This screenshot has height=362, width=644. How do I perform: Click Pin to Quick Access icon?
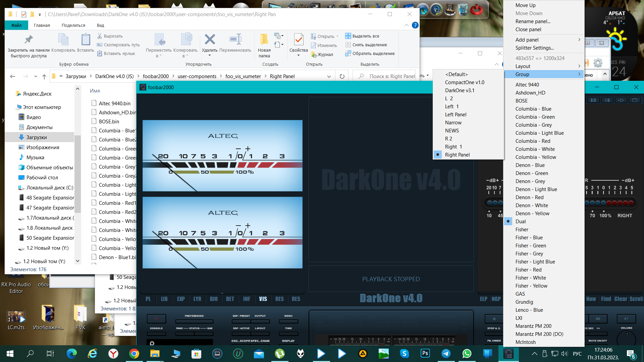29,40
